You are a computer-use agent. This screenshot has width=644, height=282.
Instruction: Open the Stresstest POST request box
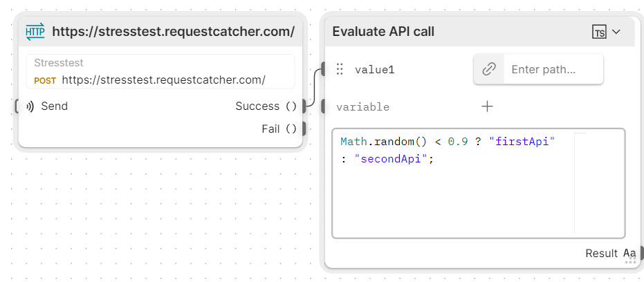tap(160, 72)
